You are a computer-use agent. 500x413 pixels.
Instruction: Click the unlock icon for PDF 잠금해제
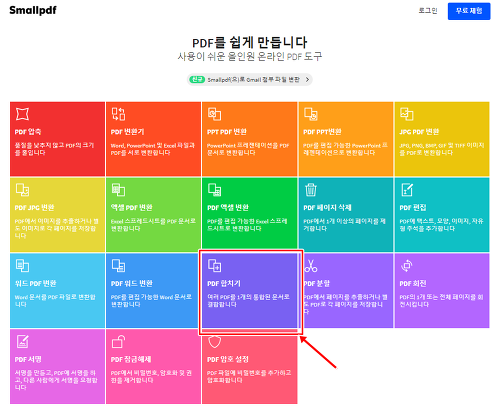[x=118, y=342]
